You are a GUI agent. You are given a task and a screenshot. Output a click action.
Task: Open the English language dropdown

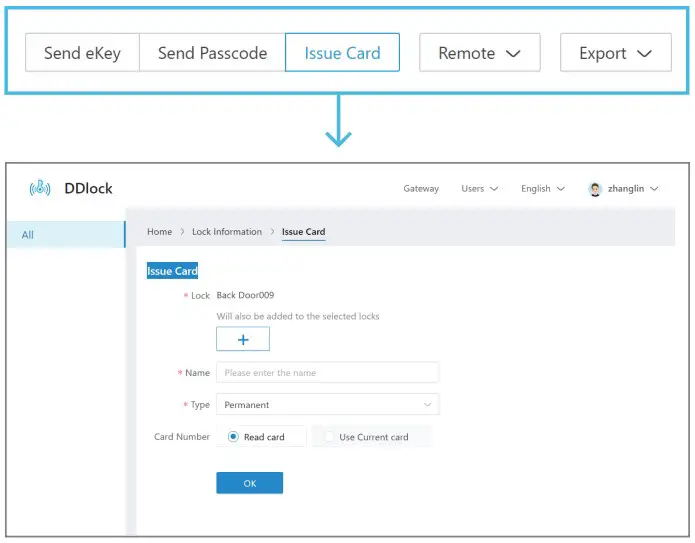[x=543, y=189]
